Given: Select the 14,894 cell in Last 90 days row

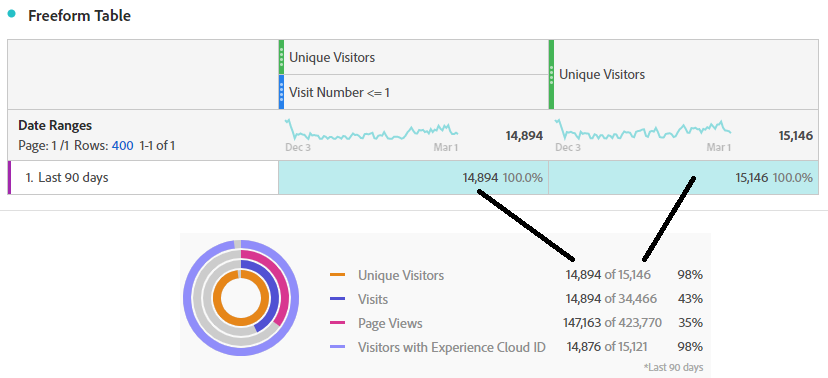Looking at the screenshot, I should coord(413,178).
